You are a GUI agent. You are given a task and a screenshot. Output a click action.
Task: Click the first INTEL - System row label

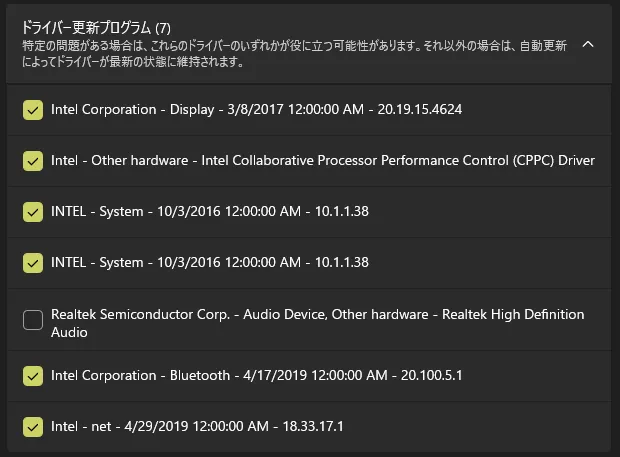point(97,211)
